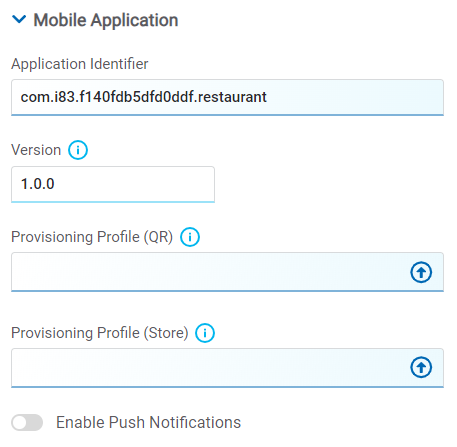The width and height of the screenshot is (457, 447).
Task: Click inside the Version input field
Action: pos(113,184)
